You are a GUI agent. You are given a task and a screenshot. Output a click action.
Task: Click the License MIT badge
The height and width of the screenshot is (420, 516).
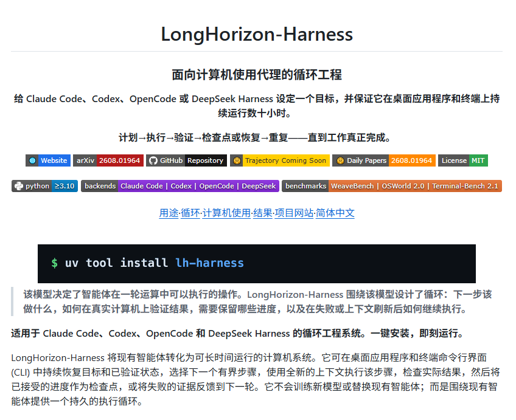click(462, 160)
